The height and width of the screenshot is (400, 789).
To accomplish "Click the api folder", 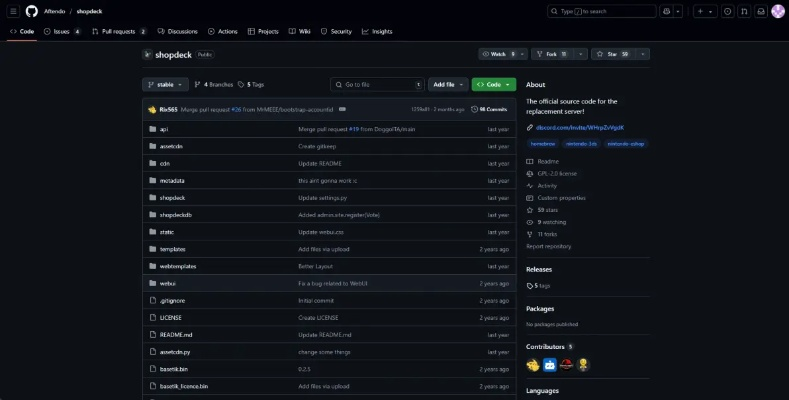I will tap(164, 129).
